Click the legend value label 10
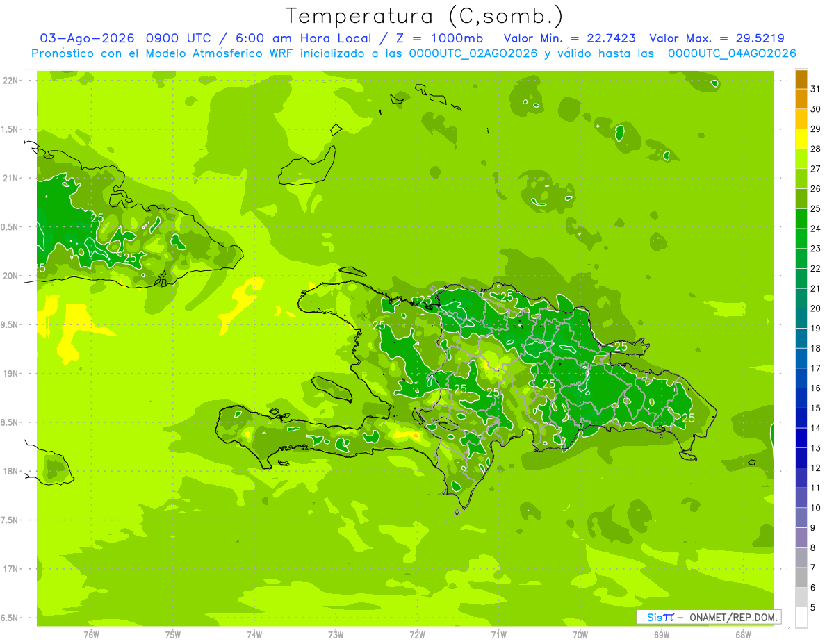The image size is (834, 644). [x=815, y=508]
